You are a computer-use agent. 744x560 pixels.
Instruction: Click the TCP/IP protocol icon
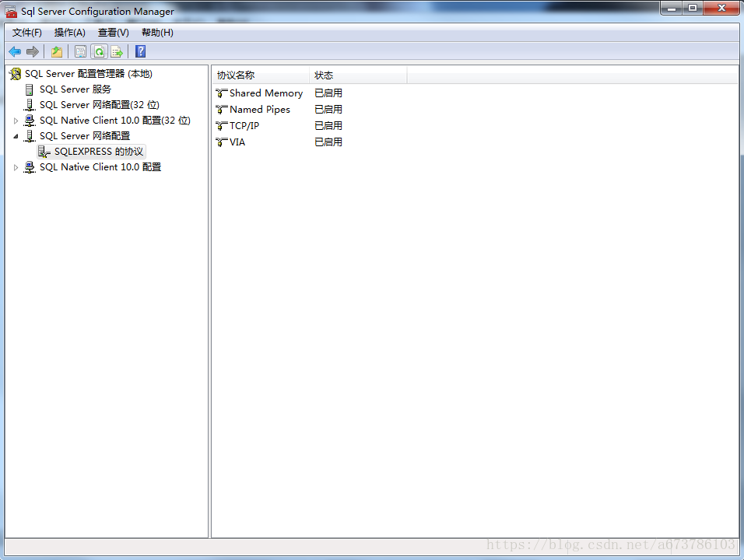(x=222, y=126)
